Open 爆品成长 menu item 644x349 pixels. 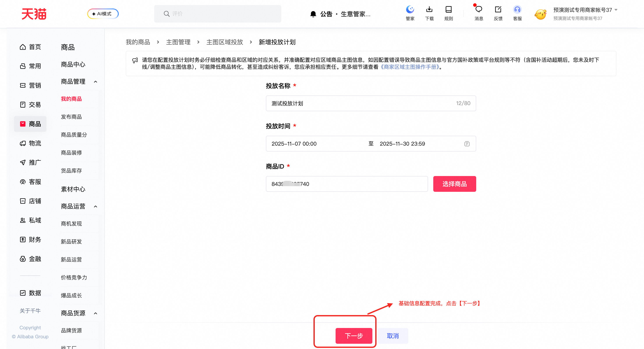tap(71, 296)
